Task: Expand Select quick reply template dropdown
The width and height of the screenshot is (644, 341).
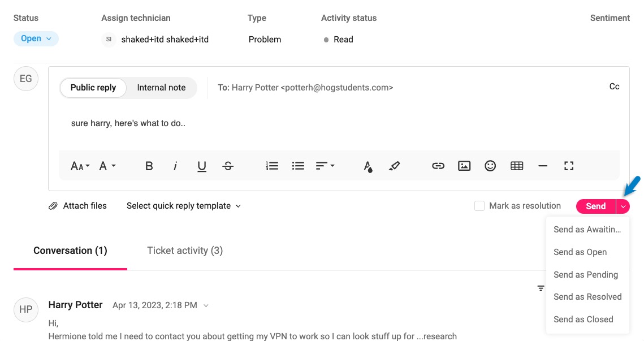Action: coord(184,206)
